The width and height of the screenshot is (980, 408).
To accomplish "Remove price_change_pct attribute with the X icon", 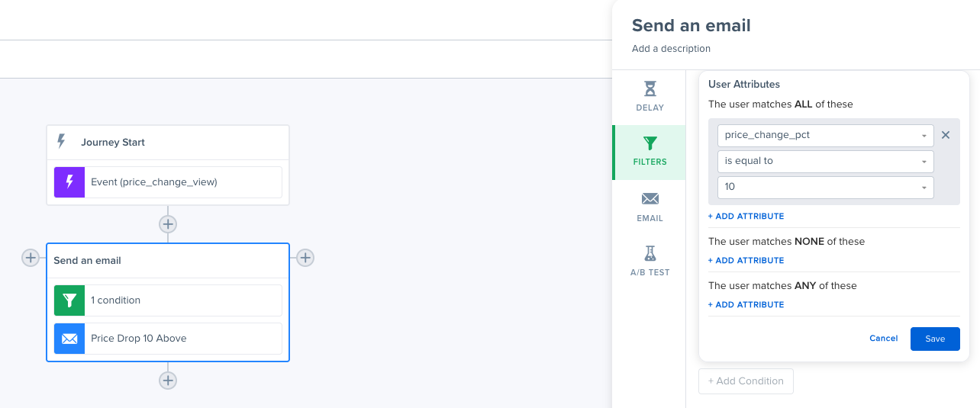I will [x=946, y=135].
